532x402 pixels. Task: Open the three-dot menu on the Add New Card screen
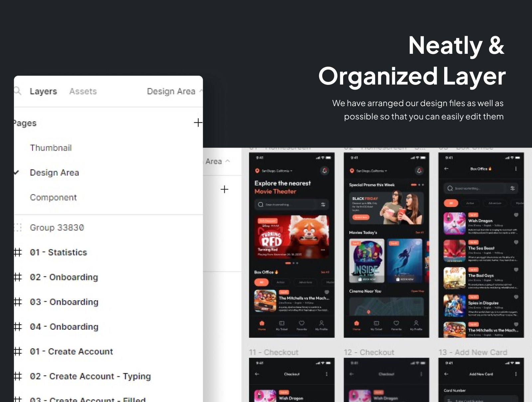(516, 374)
